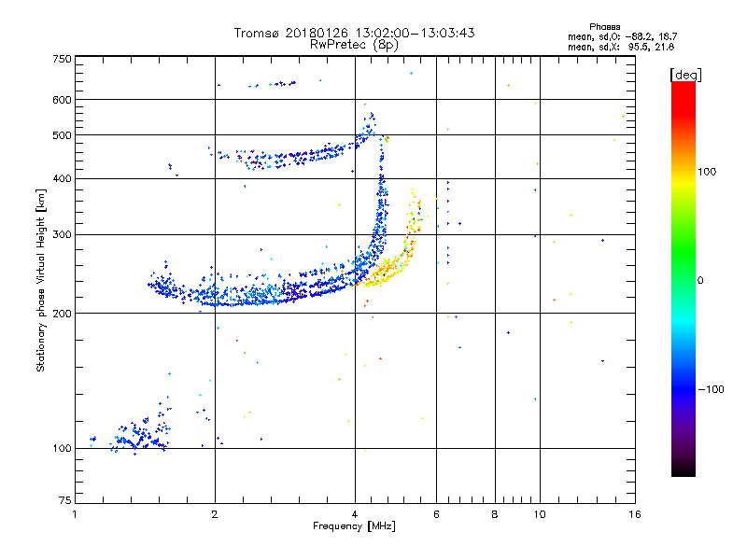The height and width of the screenshot is (560, 747).
Task: Click the 'mean, sd,O: -88.2, 18.7' statistics line
Action: click(622, 36)
